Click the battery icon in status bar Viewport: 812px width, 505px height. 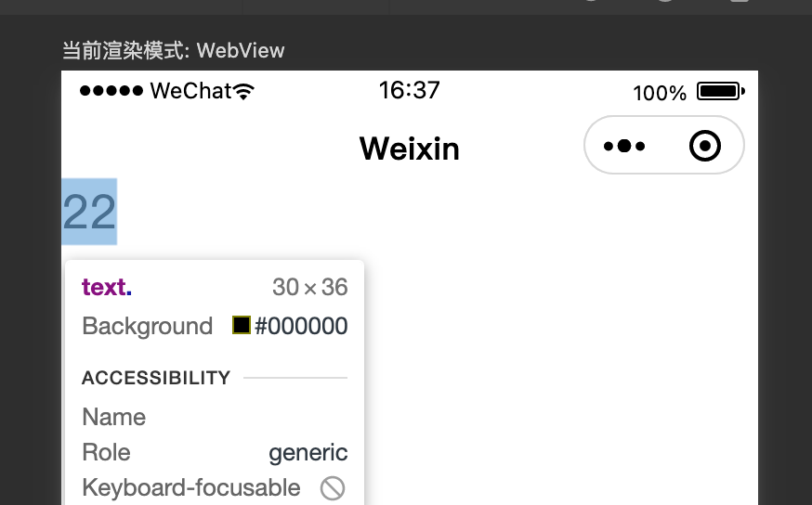click(x=720, y=91)
